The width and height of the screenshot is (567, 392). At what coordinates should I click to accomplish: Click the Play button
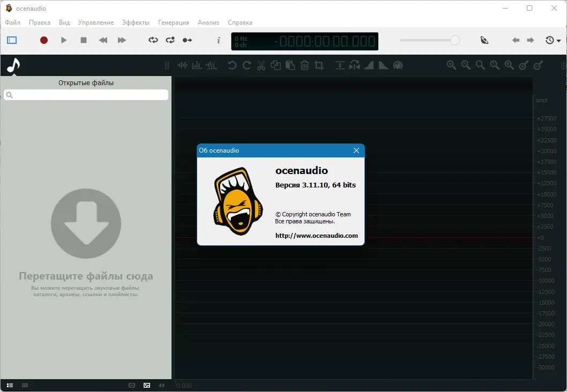click(64, 40)
